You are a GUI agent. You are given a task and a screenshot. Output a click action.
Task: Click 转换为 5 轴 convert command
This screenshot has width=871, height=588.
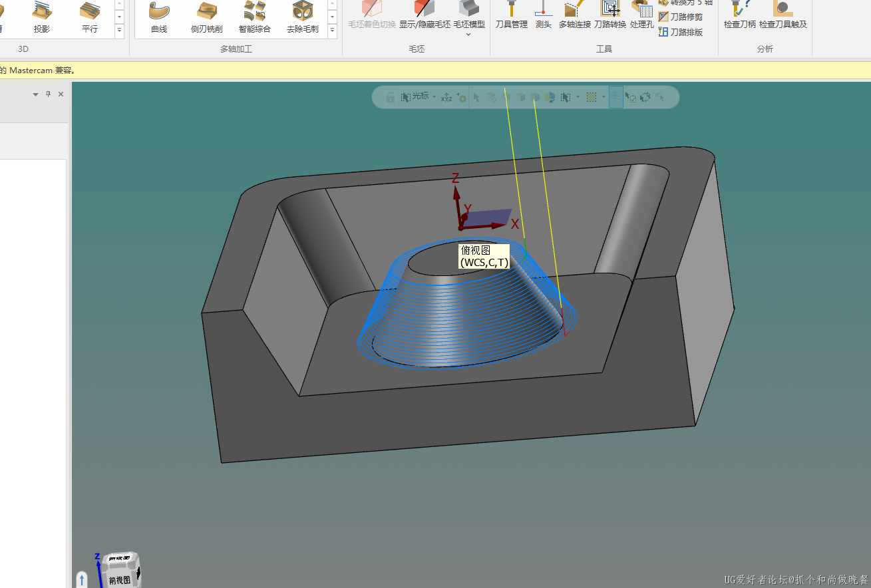685,3
